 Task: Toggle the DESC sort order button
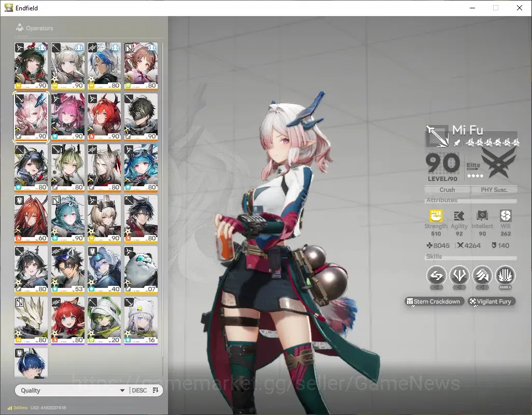(139, 390)
